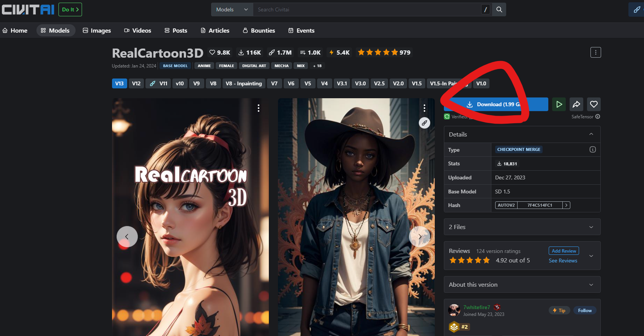Open the RealCartoon 3D cover image
Viewport: 644px width, 336px height.
[190, 217]
